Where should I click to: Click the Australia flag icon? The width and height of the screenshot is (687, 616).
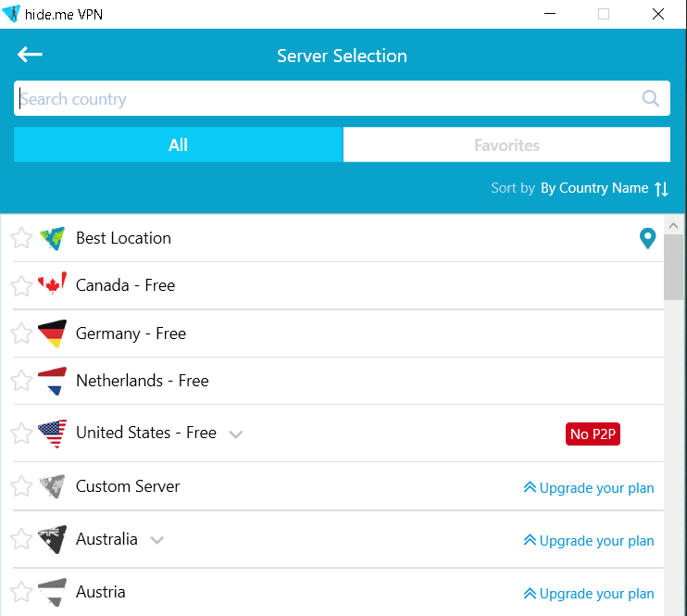(53, 539)
